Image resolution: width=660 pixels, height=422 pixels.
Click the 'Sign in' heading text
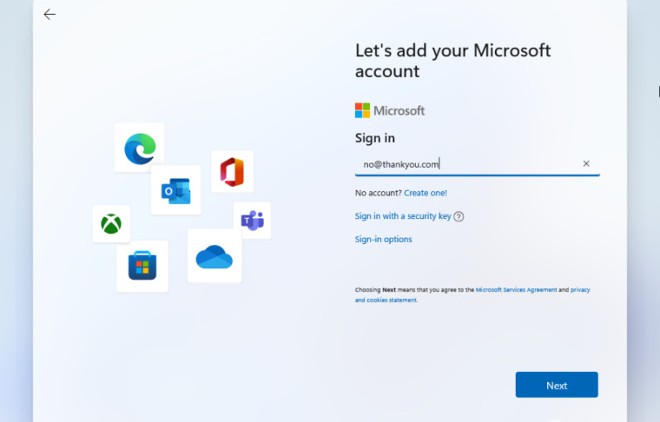pos(375,138)
